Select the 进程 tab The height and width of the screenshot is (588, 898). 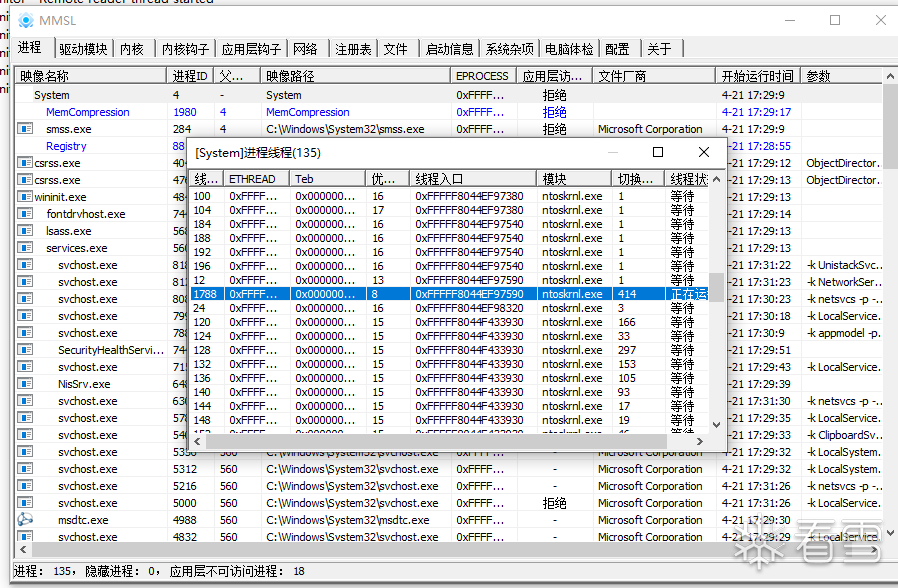(30, 48)
